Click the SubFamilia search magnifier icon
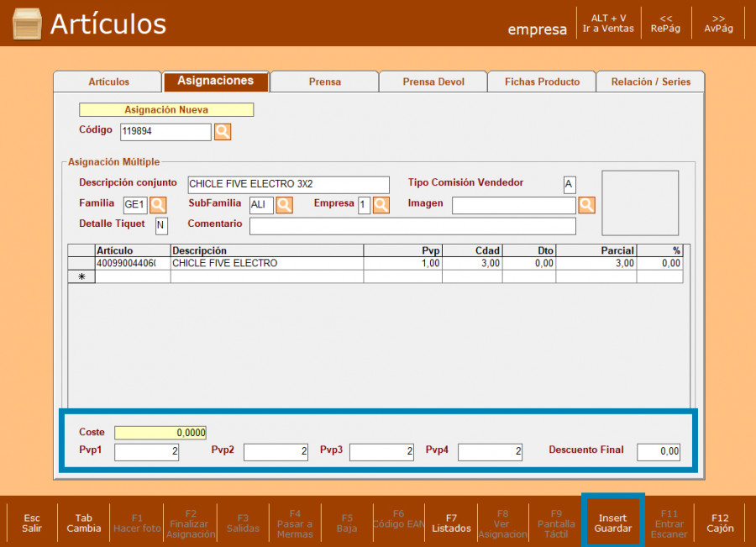Image resolution: width=756 pixels, height=547 pixels. click(x=284, y=205)
